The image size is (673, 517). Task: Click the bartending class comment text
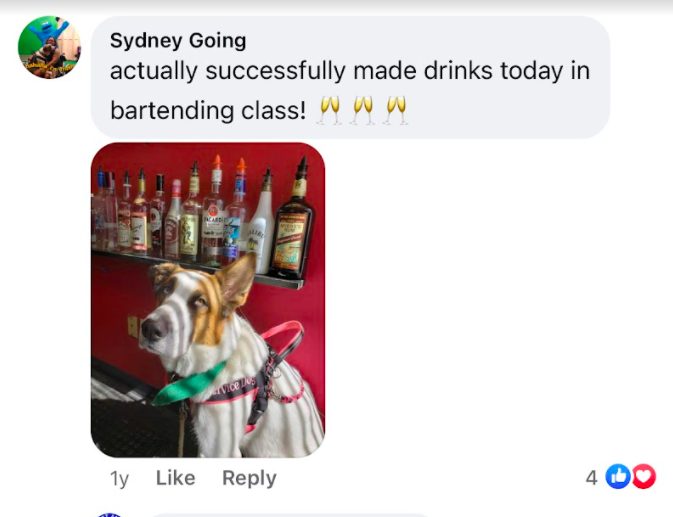[x=350, y=90]
